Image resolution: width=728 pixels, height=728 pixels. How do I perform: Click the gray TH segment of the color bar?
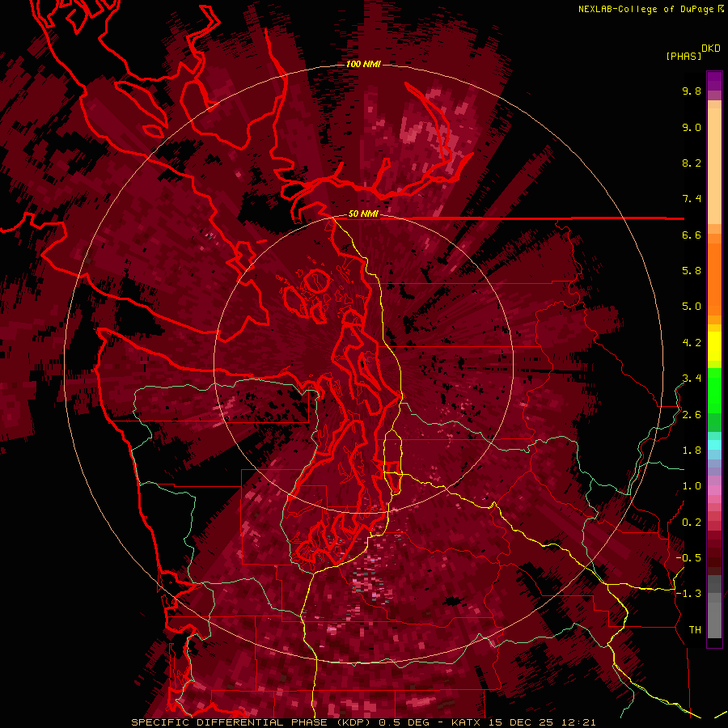pyautogui.click(x=714, y=608)
